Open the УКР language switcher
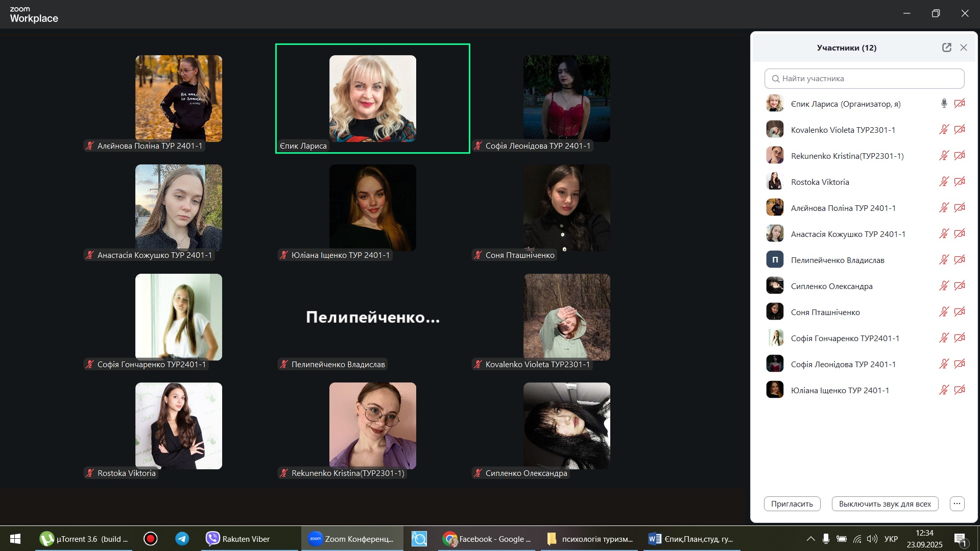 891,539
